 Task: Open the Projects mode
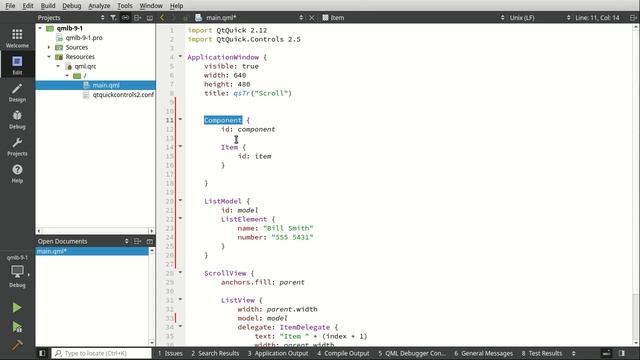click(x=17, y=146)
